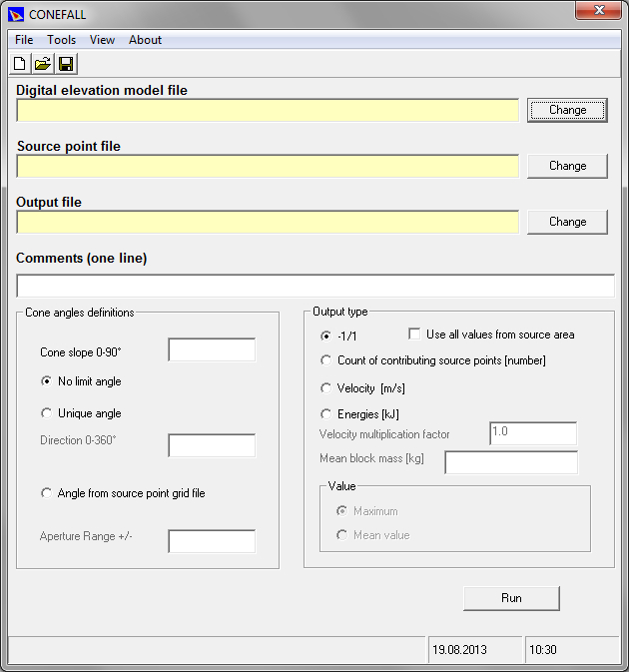Click Change button for Output file
This screenshot has width=629, height=672.
(x=567, y=222)
